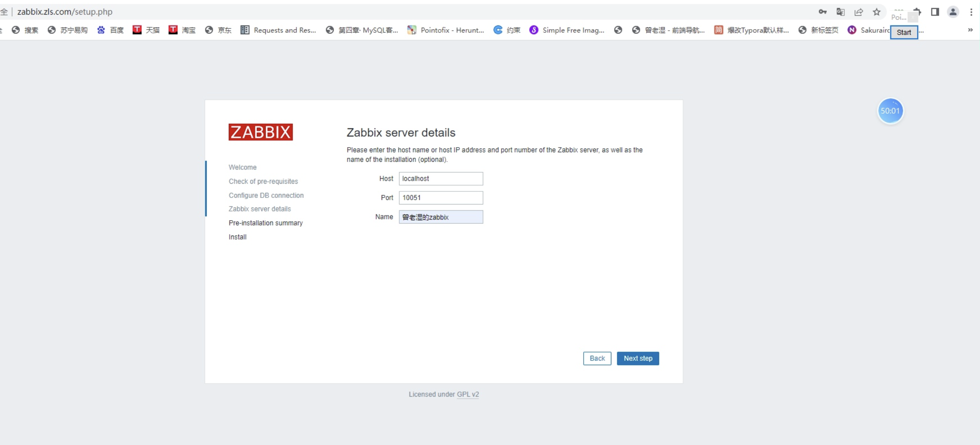This screenshot has height=445, width=980.
Task: Open the 京东 bookmark
Action: (218, 30)
